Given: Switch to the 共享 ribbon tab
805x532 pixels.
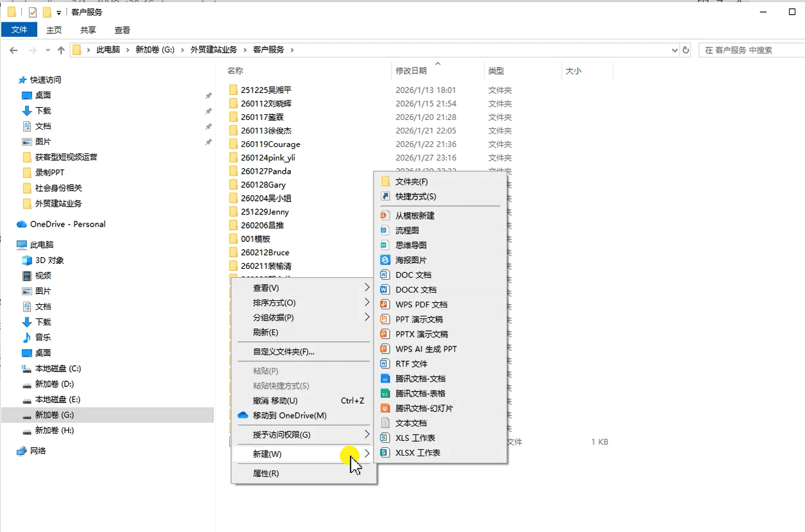Looking at the screenshot, I should (x=88, y=30).
